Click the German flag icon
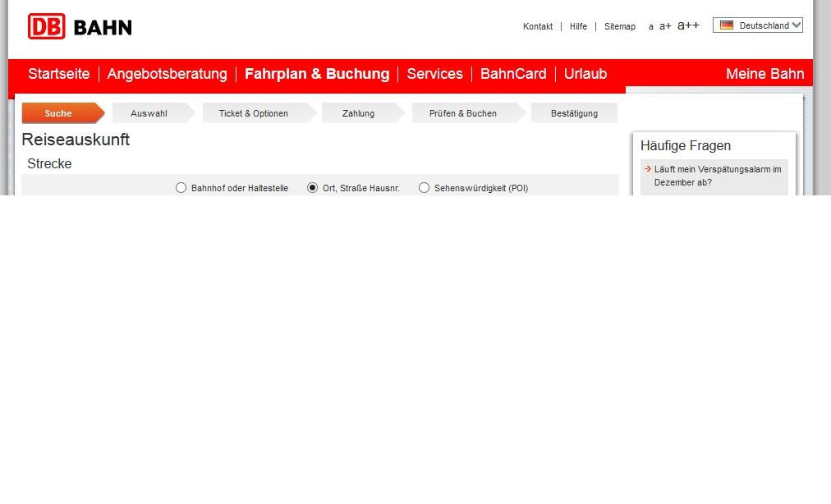 tap(727, 25)
